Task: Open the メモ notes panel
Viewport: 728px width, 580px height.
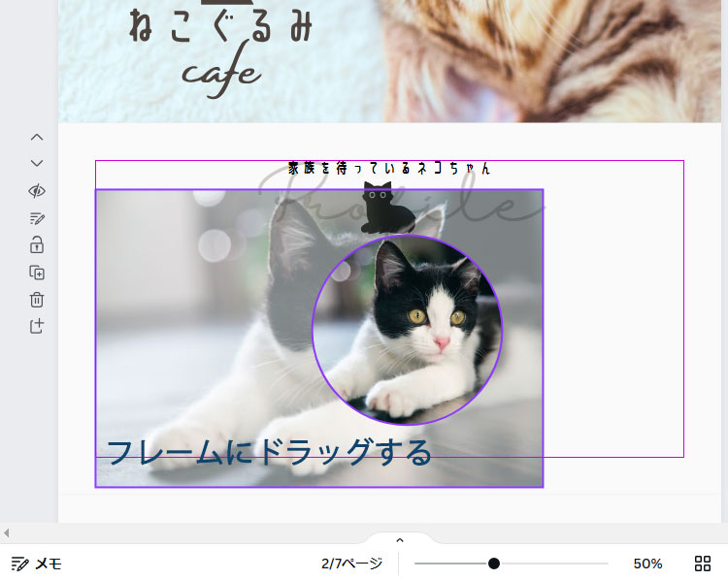Action: [x=36, y=564]
